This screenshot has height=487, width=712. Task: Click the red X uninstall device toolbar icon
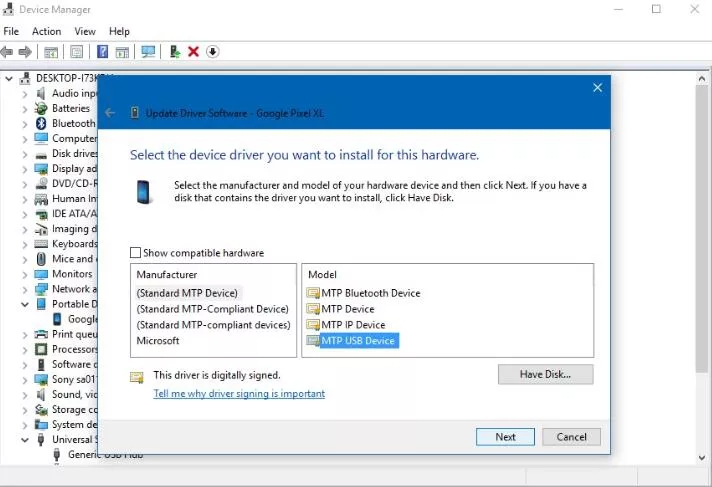[193, 51]
